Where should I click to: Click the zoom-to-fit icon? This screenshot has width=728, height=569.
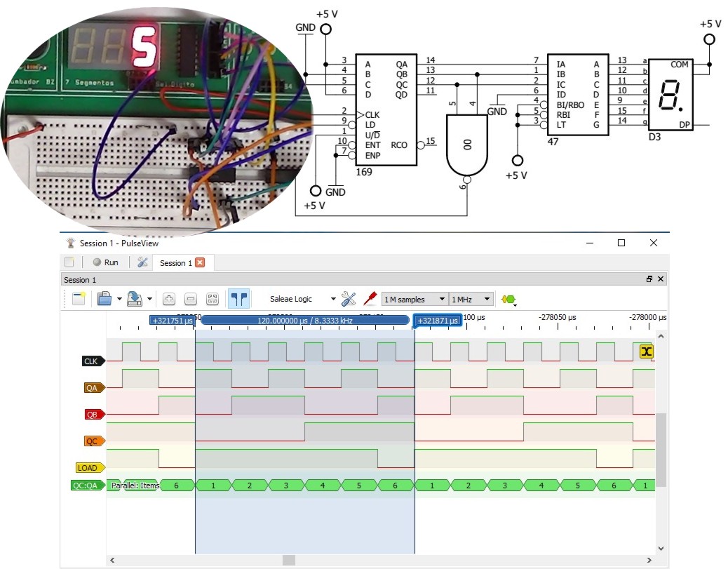(x=213, y=299)
